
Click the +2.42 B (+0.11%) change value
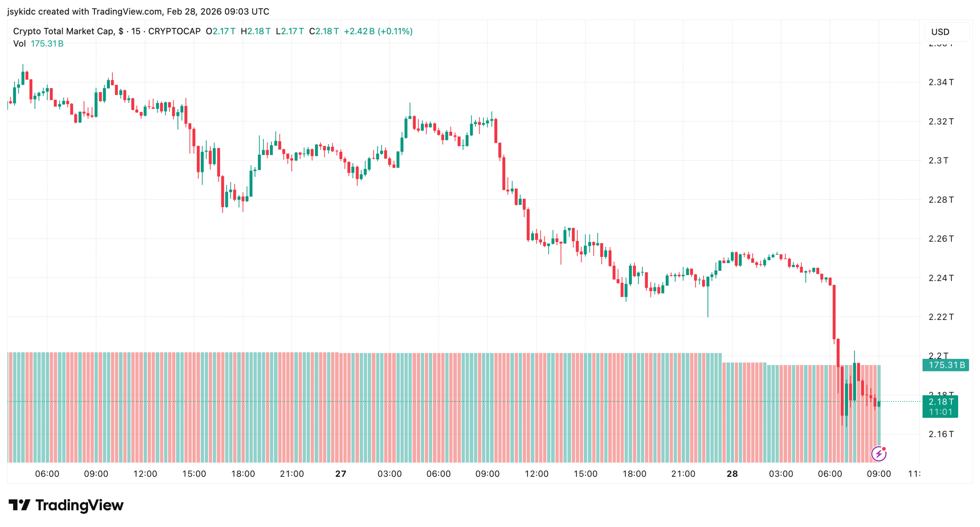[x=378, y=31]
